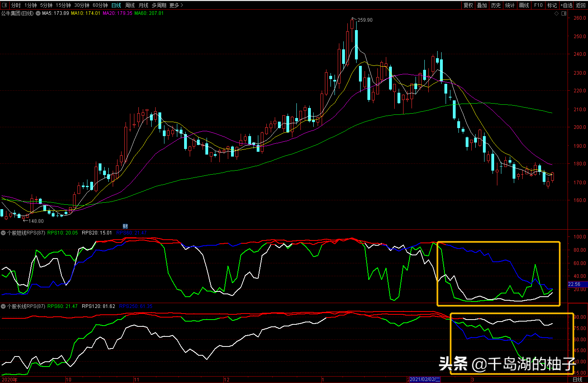Select the 5分钟 period tab
Screen dimensions: 588x383
[x=46, y=5]
